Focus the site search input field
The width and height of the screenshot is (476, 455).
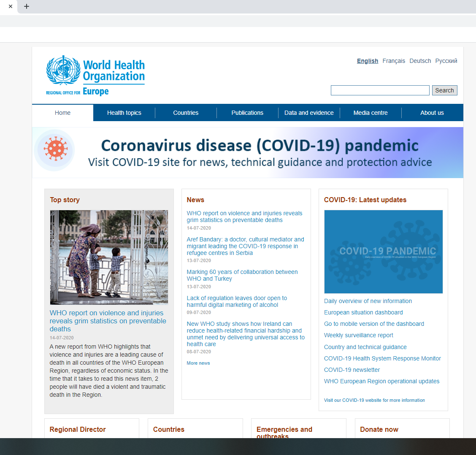coord(380,90)
